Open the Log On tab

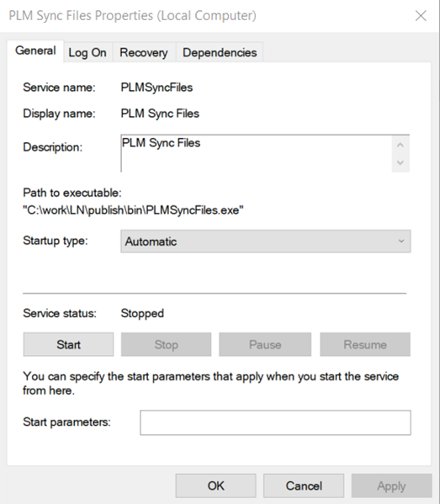click(x=87, y=52)
